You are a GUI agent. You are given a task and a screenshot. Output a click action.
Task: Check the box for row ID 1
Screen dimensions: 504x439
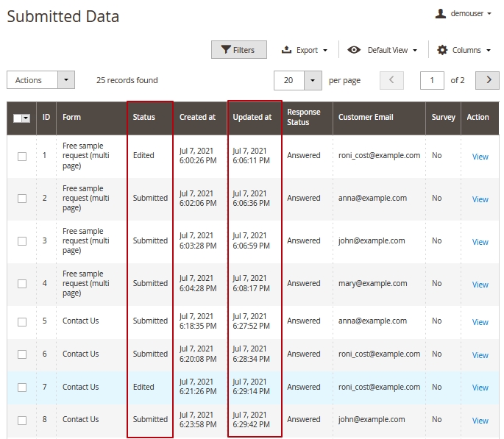tap(22, 156)
